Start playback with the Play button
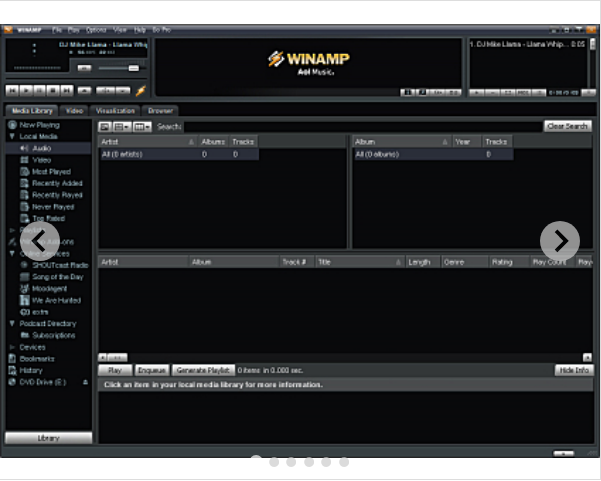Viewport: 601px width, 481px height. click(26, 91)
